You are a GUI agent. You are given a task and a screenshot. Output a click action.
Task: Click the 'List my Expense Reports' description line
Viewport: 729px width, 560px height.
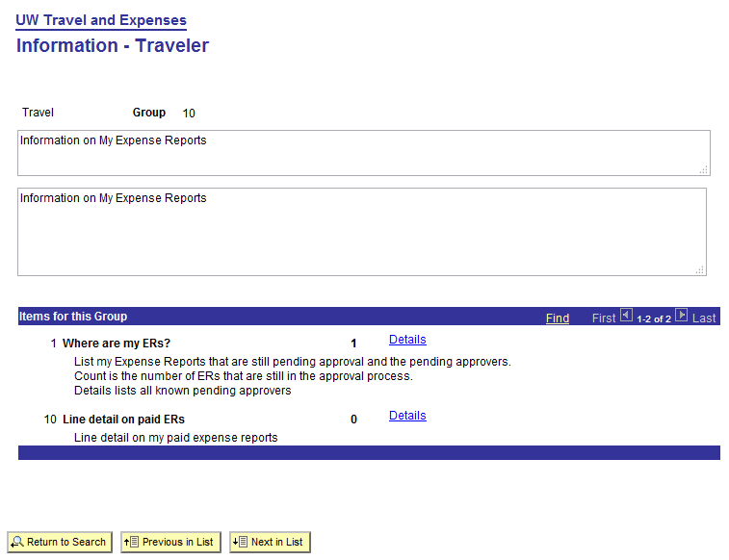click(x=293, y=361)
